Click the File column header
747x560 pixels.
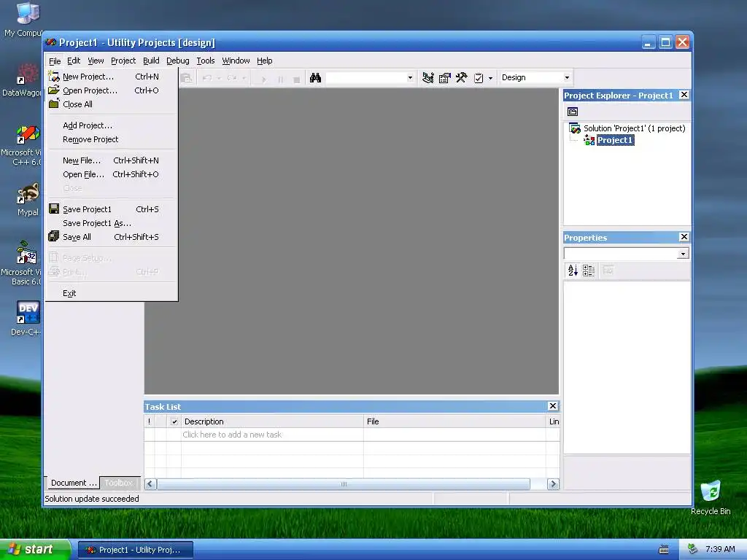454,421
